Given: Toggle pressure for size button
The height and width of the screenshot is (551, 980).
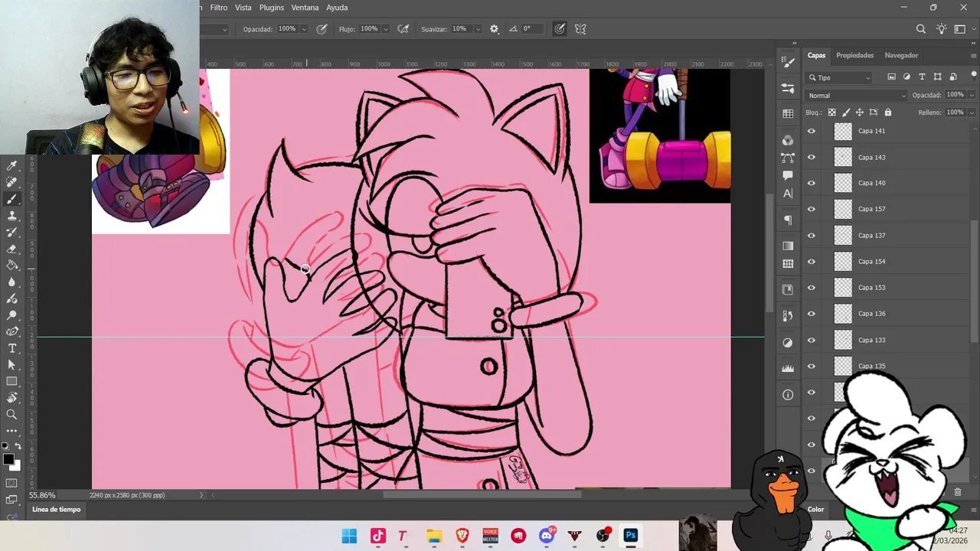Looking at the screenshot, I should point(560,29).
